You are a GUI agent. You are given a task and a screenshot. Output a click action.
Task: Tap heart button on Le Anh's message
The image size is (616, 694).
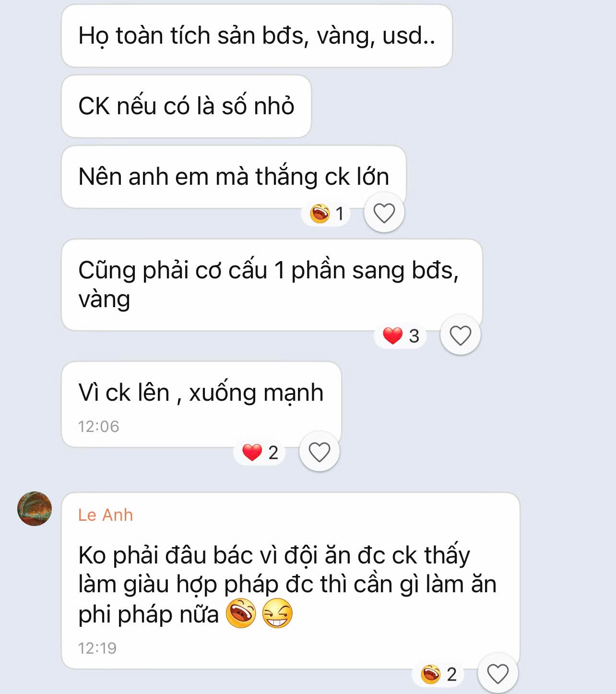[498, 673]
